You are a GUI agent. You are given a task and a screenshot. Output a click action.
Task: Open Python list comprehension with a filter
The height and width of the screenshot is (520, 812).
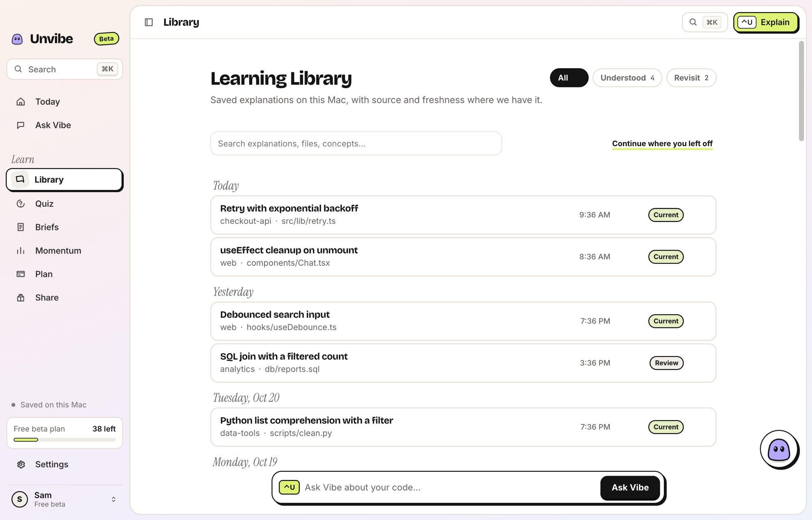pyautogui.click(x=463, y=427)
